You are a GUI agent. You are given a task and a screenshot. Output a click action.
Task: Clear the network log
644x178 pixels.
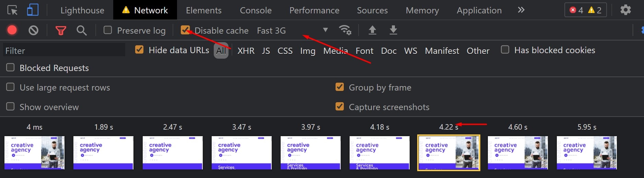point(33,31)
